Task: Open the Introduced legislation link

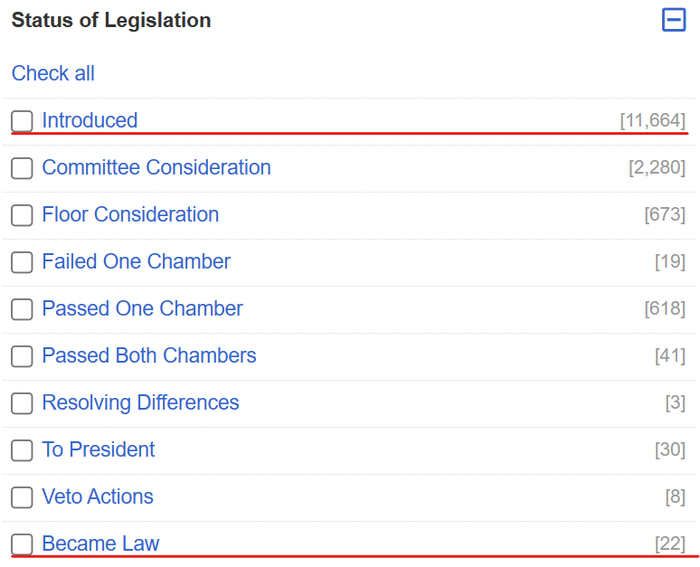Action: pos(90,120)
